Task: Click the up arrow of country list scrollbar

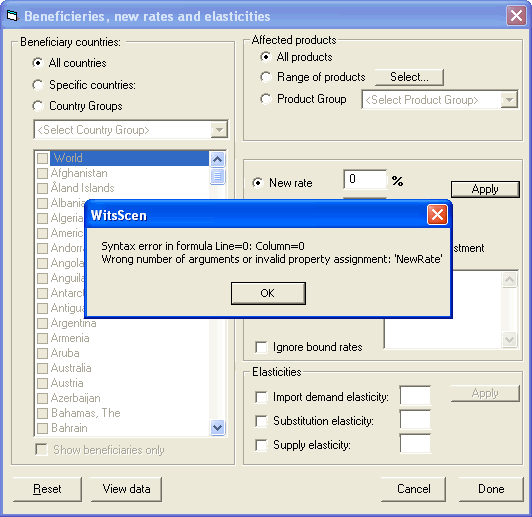Action: coord(217,159)
